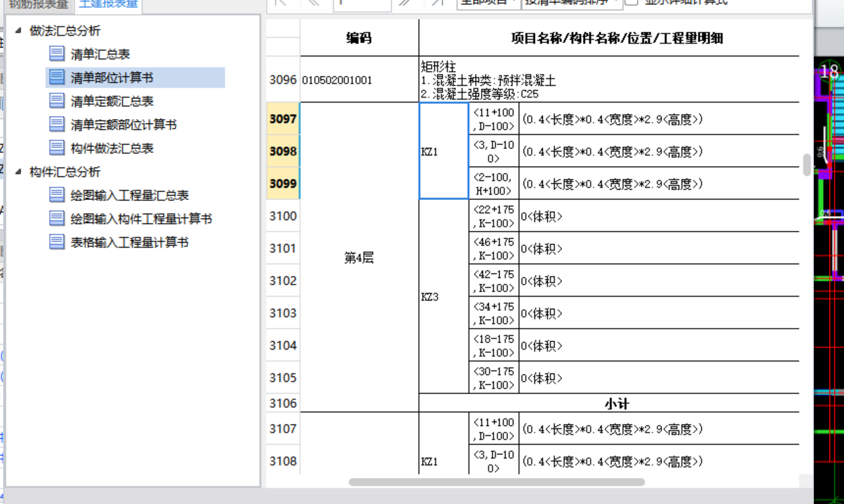Collapse the 构件汇总分析 tree group
The width and height of the screenshot is (844, 504).
click(18, 171)
